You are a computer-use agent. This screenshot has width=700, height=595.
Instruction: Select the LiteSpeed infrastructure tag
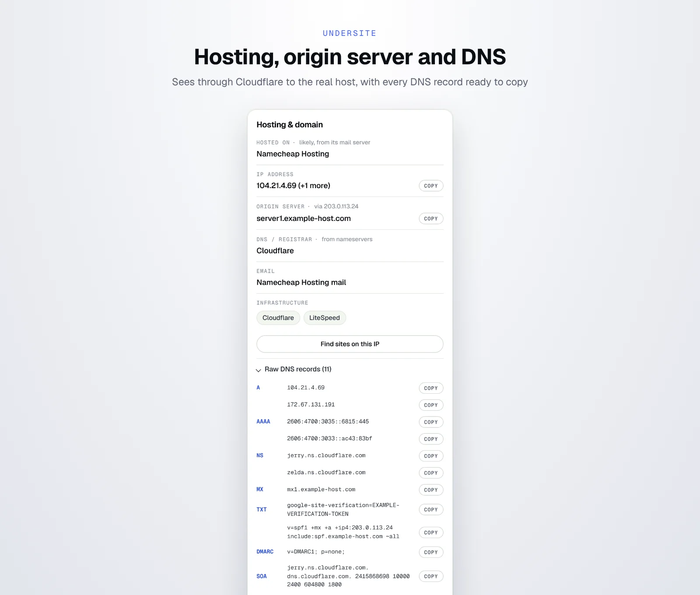325,318
